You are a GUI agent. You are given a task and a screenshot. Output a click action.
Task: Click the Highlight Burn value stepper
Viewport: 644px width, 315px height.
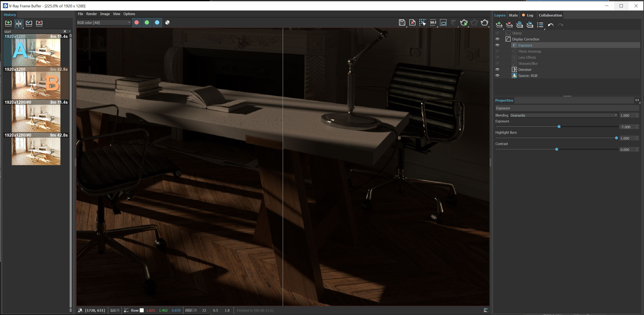coord(637,138)
